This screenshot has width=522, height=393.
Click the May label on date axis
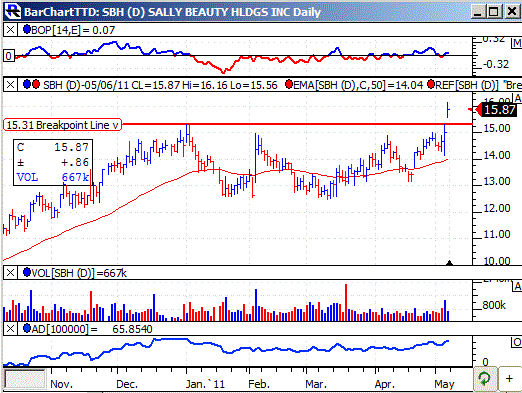(x=444, y=384)
